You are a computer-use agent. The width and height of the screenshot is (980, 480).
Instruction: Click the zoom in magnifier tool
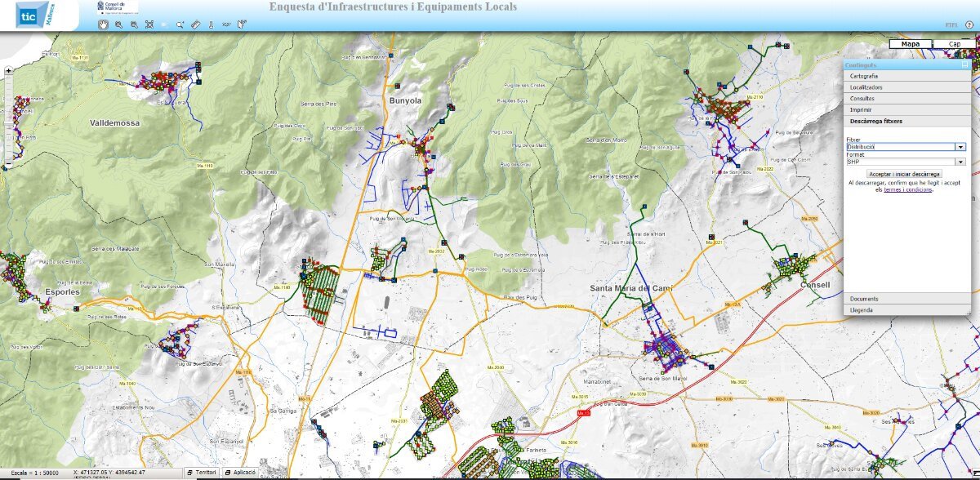click(x=119, y=24)
